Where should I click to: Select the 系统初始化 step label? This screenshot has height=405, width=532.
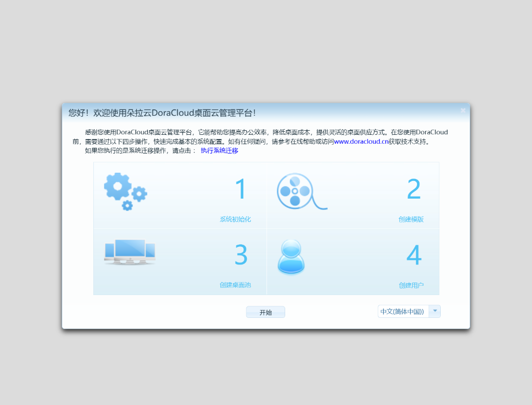tap(235, 219)
